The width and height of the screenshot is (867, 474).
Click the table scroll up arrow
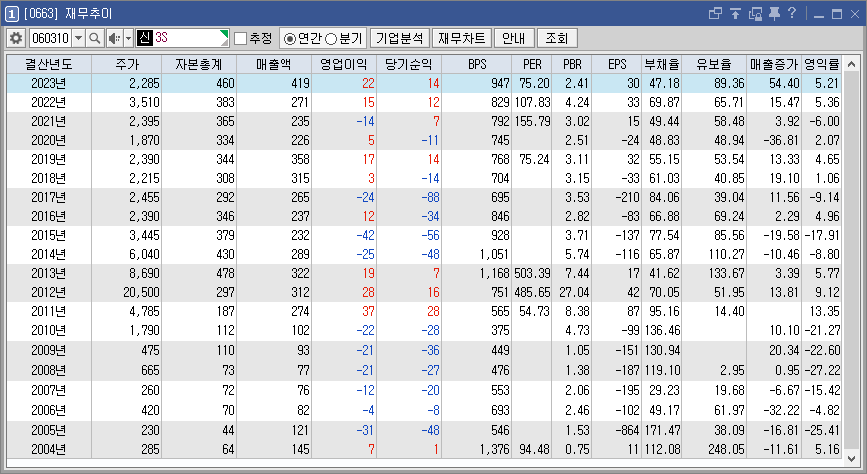(851, 64)
